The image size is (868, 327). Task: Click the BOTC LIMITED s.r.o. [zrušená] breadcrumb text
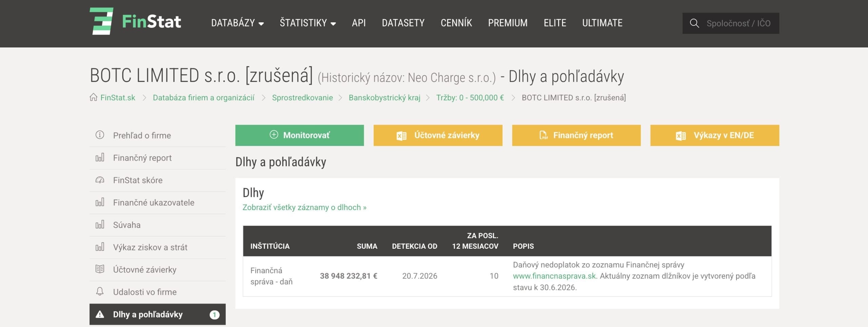tap(574, 98)
